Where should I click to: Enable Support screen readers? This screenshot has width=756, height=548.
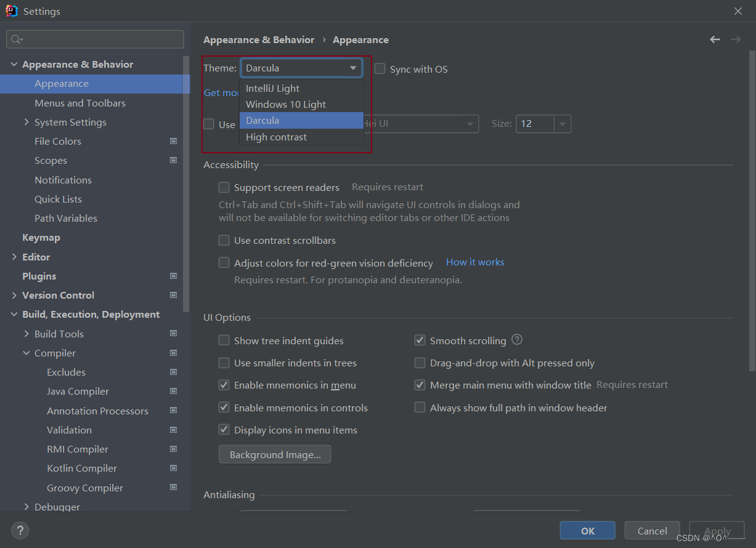pyautogui.click(x=224, y=187)
